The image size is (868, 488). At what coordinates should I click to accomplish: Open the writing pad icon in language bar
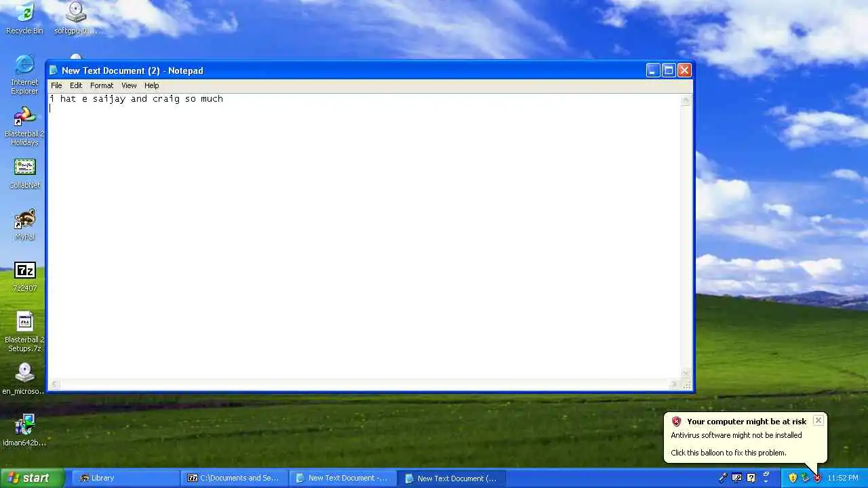tap(736, 478)
